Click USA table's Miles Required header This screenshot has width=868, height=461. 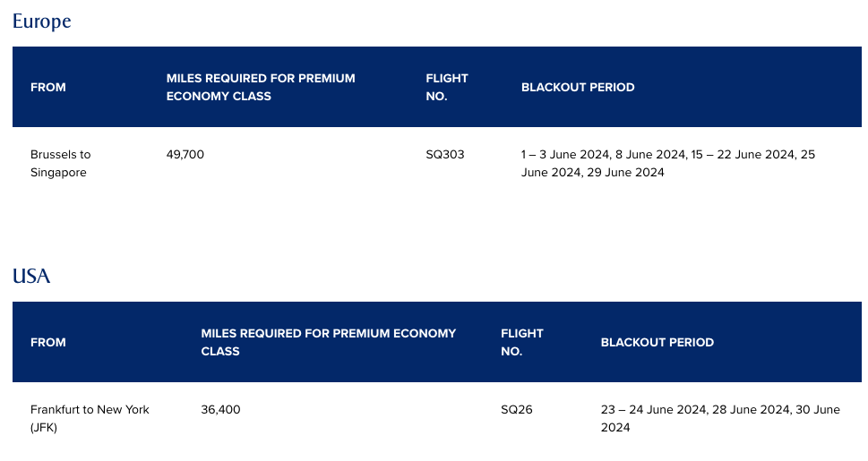coord(328,342)
